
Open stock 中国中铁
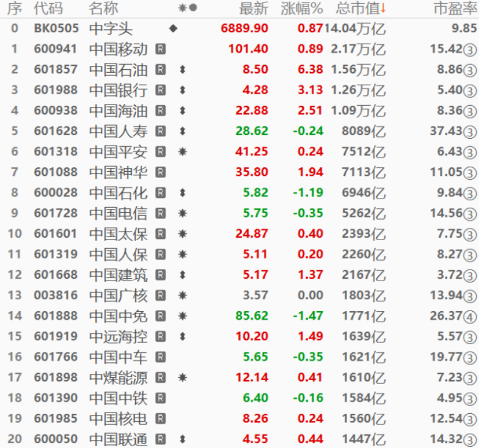click(119, 398)
